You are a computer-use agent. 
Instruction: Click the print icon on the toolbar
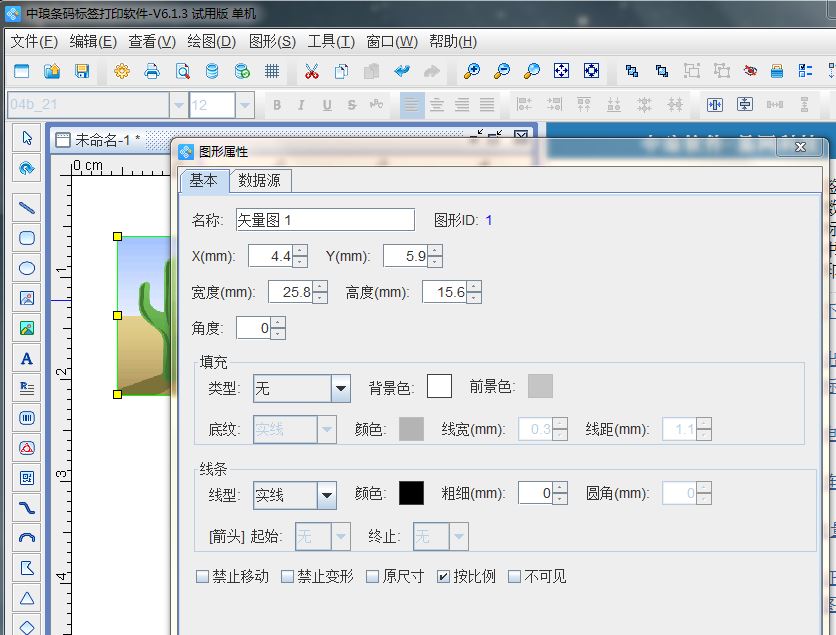click(153, 72)
